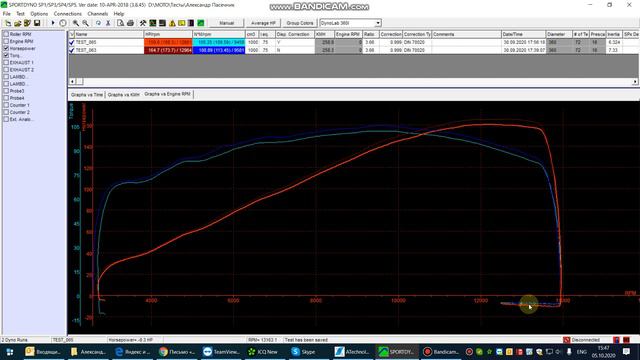The height and width of the screenshot is (360, 640).
Task: Click the table's right scroll arrow
Action: point(635,82)
